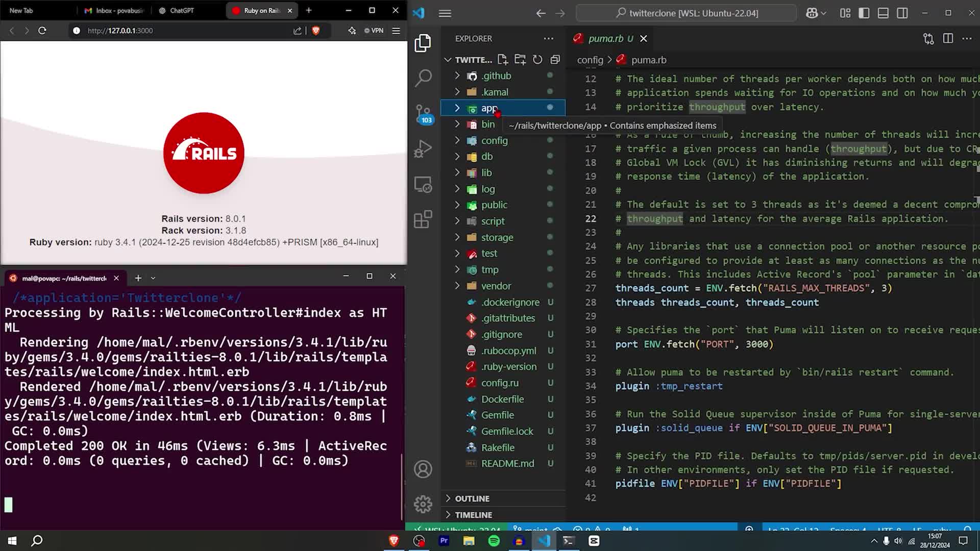The width and height of the screenshot is (980, 551).
Task: Open the Extensions view
Action: click(x=423, y=219)
